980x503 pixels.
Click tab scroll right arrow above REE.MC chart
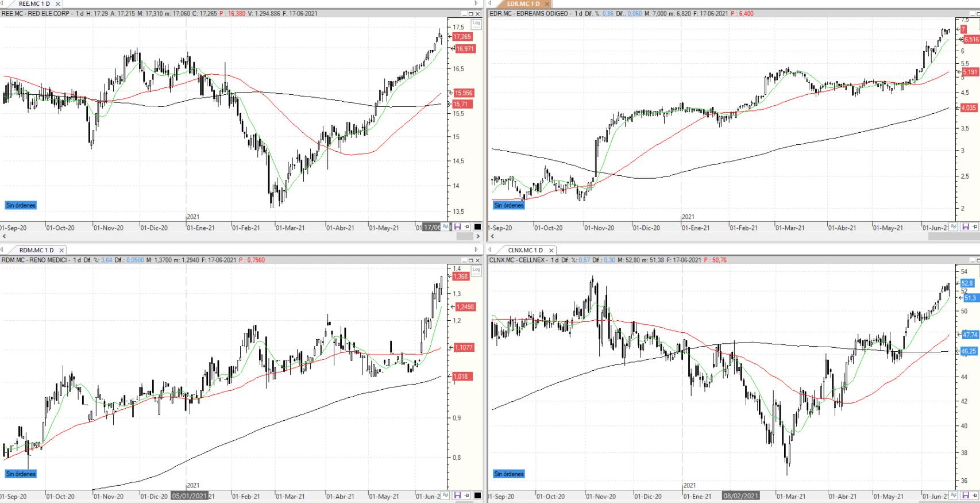pos(476,3)
